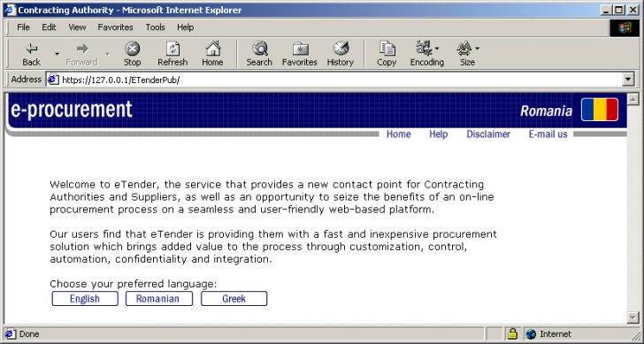This screenshot has width=644, height=344.
Task: Refresh the page using the toolbar icon
Action: click(x=172, y=49)
